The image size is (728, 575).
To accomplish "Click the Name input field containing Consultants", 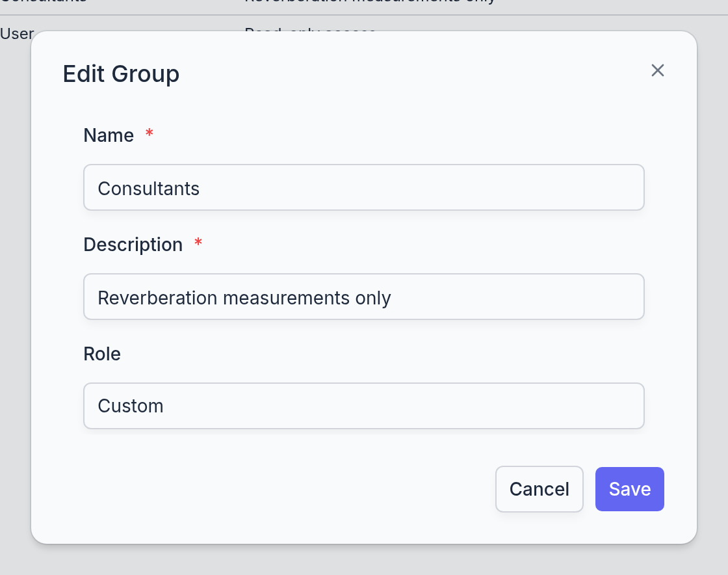I will [x=363, y=187].
